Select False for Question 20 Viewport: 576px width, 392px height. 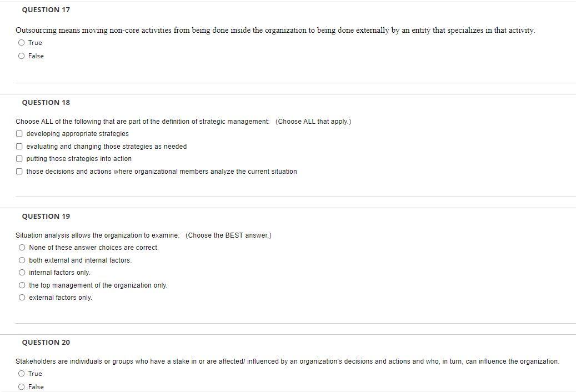point(21,386)
